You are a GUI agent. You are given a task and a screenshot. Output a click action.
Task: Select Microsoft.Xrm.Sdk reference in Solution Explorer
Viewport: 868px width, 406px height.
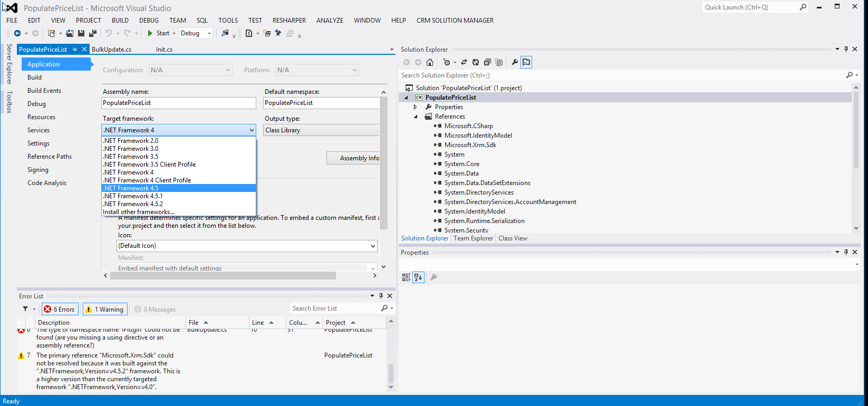click(x=470, y=145)
